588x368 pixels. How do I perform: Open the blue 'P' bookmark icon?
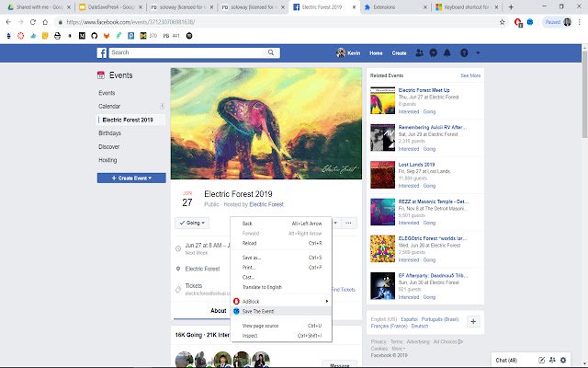[130, 36]
